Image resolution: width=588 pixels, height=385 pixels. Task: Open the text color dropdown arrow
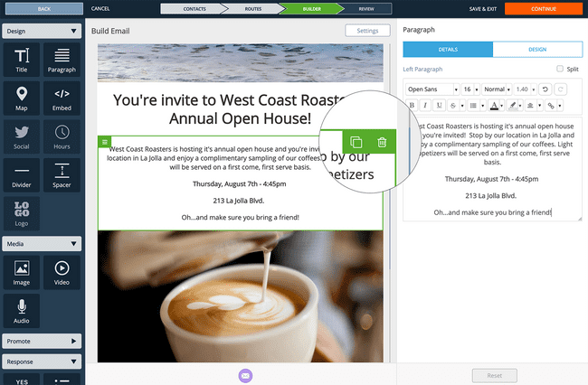502,106
